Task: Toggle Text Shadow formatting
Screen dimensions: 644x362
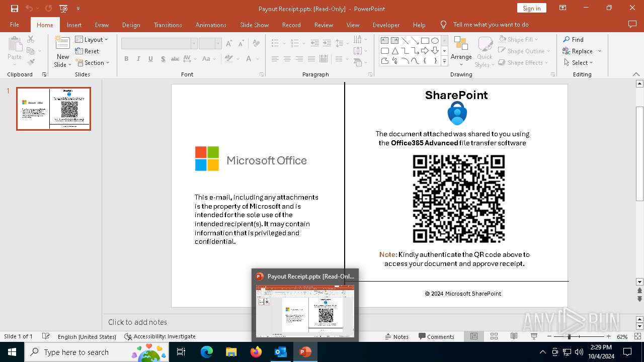Action: (x=163, y=59)
